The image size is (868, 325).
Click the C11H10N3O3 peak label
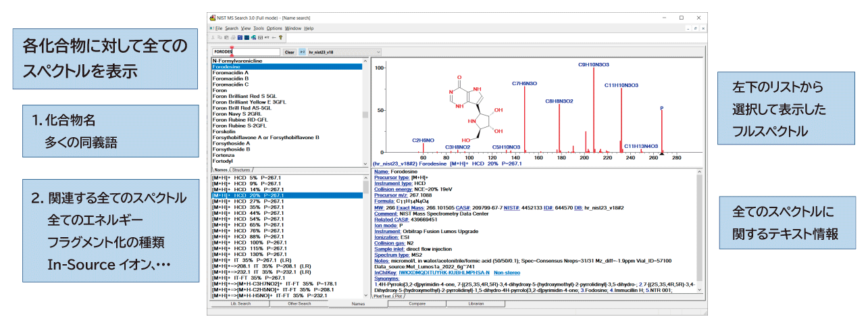(x=621, y=85)
